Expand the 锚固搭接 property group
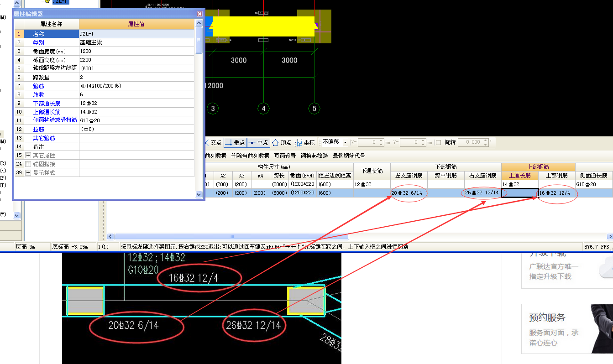The width and height of the screenshot is (613, 364). coord(28,164)
